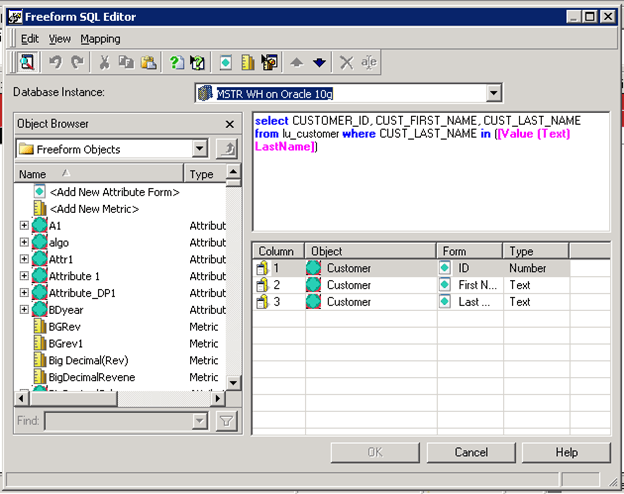Open the Edit menu
This screenshot has height=494, width=624.
pyautogui.click(x=30, y=38)
